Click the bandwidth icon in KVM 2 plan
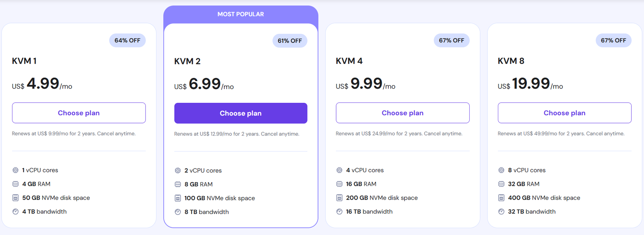 [x=178, y=212]
